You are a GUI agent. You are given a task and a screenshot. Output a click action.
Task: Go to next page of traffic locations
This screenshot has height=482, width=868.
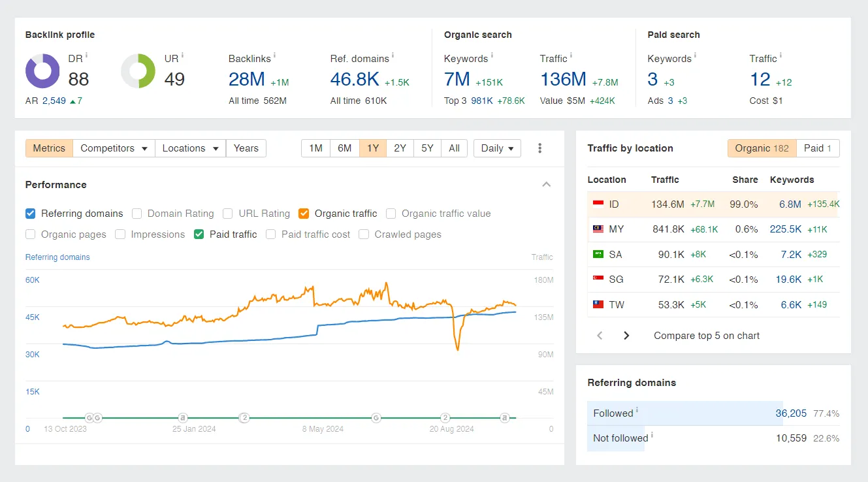coord(626,336)
